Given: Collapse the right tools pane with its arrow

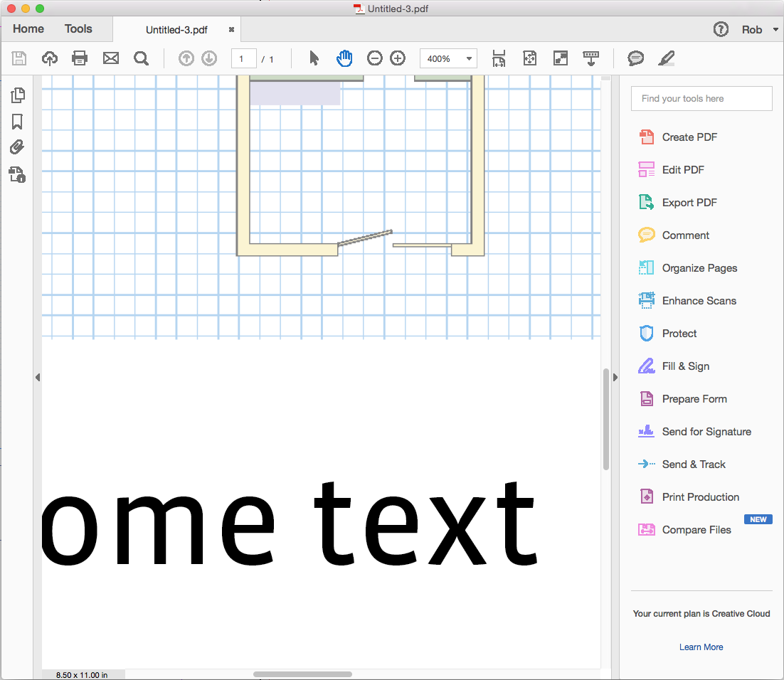Looking at the screenshot, I should (615, 377).
